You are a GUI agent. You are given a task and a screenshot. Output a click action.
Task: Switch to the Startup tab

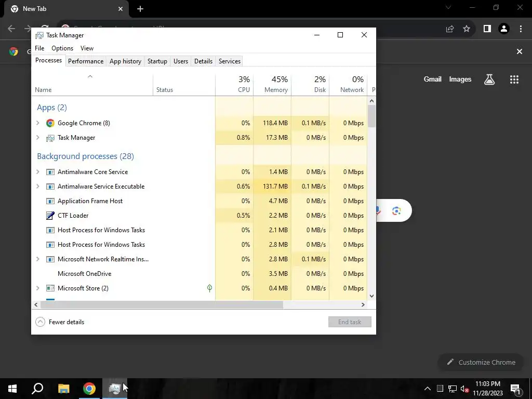tap(157, 61)
